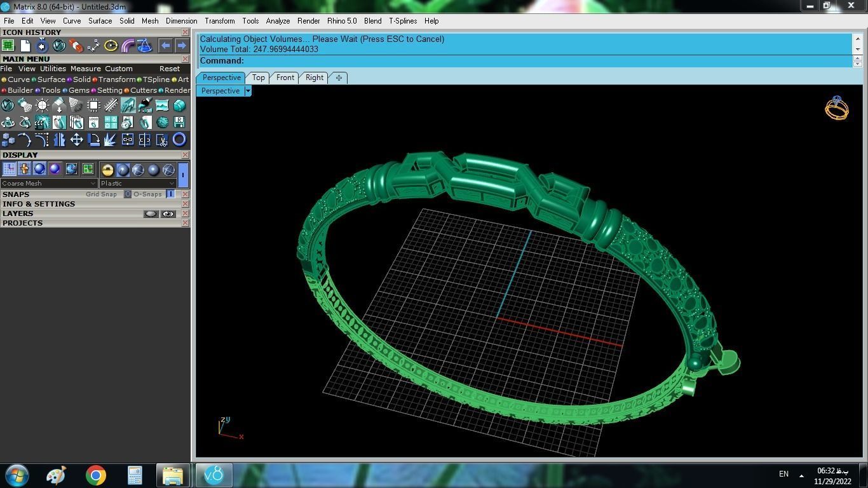The image size is (868, 488).
Task: Click the eyedropper material icon
Action: point(145,105)
